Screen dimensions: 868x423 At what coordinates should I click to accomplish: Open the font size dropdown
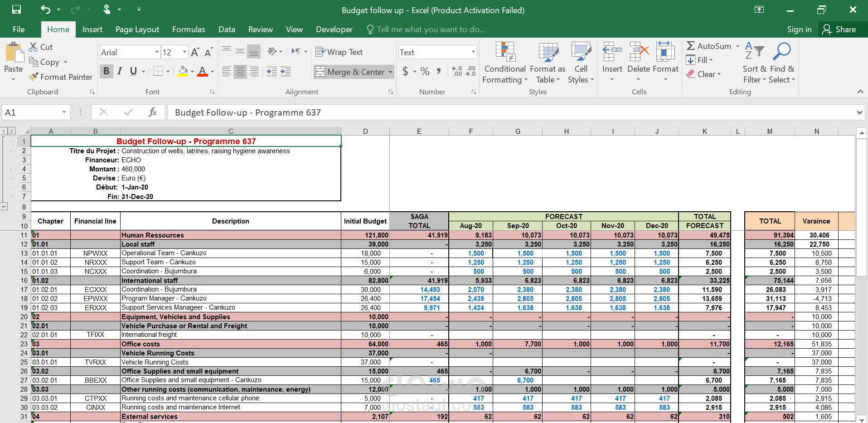(x=184, y=52)
